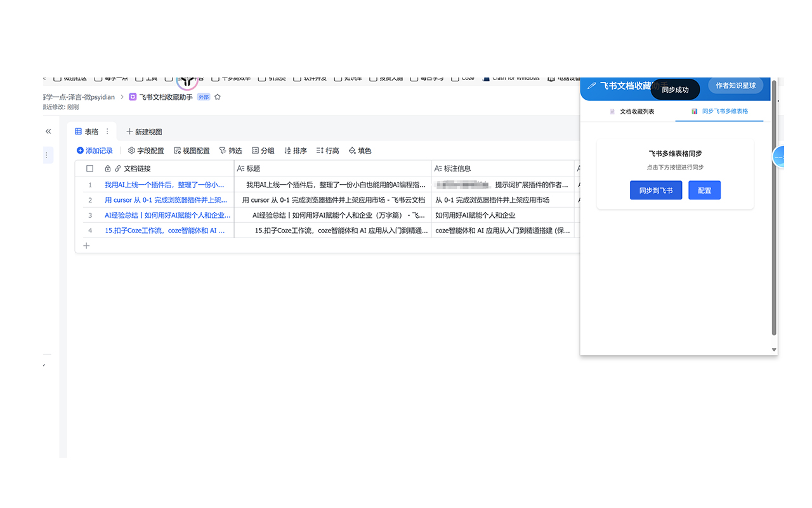Click the three-dot handle in the left sidebar
Screen dimensions: 812x508
click(x=46, y=155)
